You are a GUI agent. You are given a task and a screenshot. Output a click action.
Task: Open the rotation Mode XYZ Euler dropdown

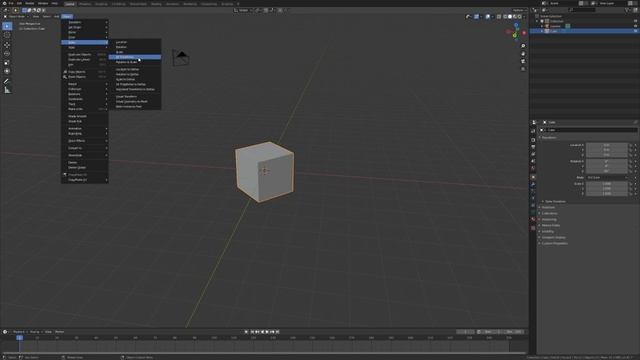607,178
